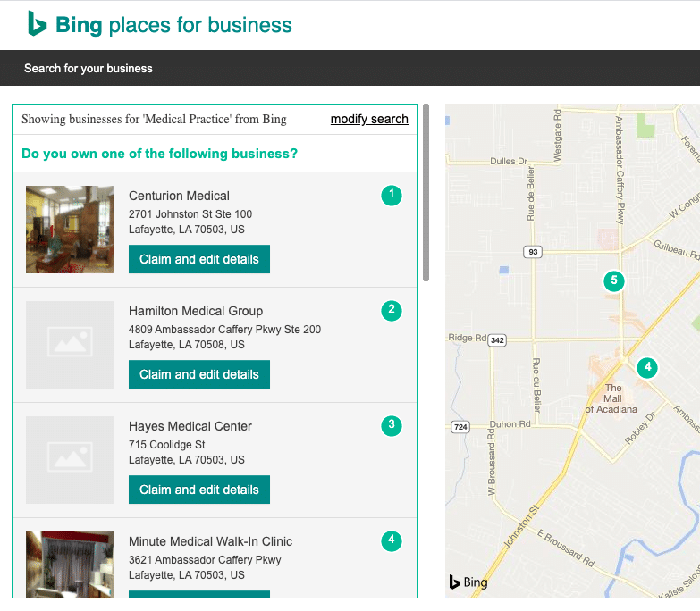The width and height of the screenshot is (700, 611).
Task: Click map pin number 4 near the mall
Action: [647, 368]
